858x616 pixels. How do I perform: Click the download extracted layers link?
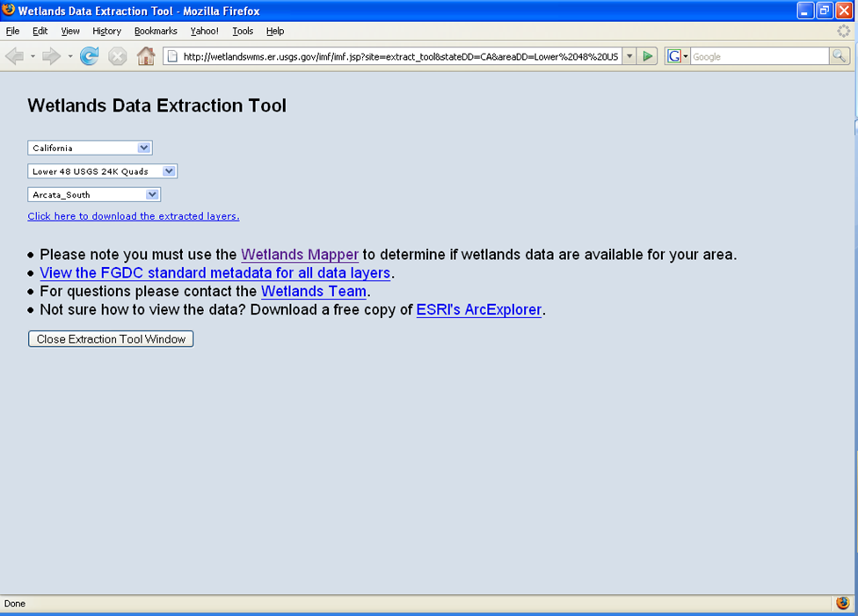[133, 215]
